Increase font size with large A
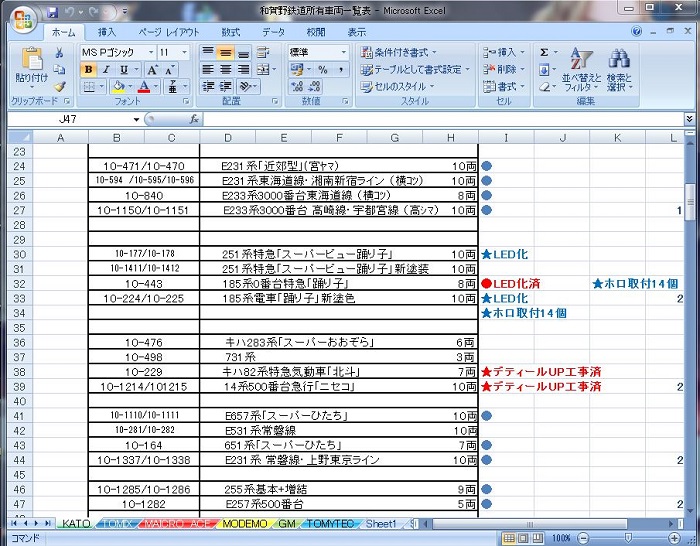This screenshot has width=700, height=546. 152,70
